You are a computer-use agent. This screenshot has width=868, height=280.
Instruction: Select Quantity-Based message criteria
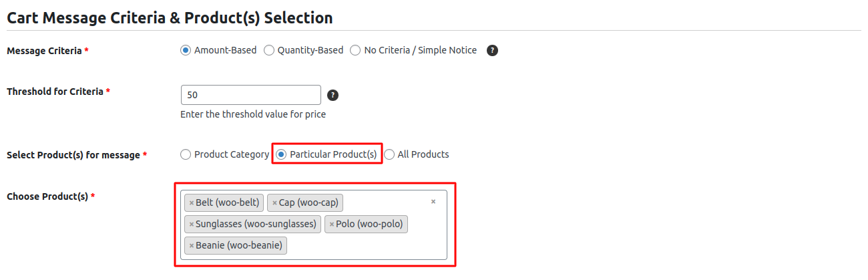tap(269, 50)
